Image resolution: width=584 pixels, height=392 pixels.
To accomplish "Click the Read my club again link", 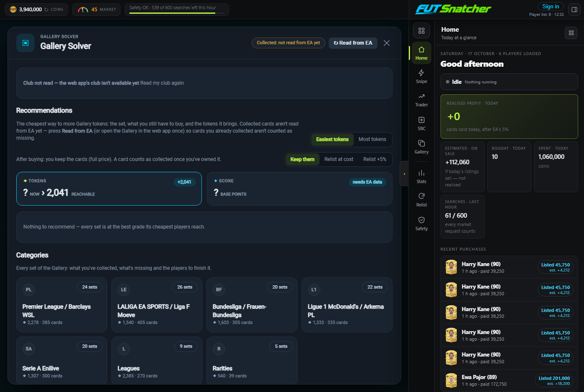I will tap(162, 83).
